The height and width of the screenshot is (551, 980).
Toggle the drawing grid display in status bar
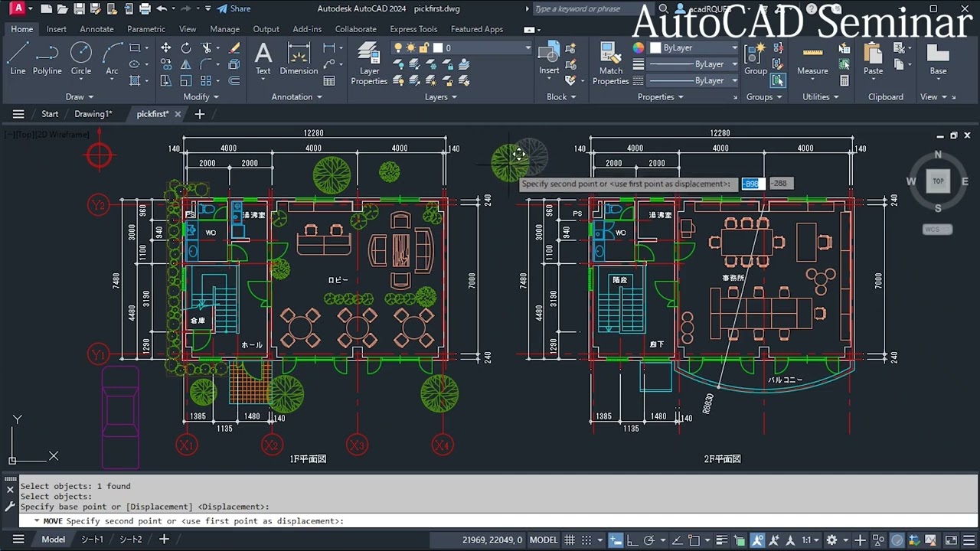point(569,540)
